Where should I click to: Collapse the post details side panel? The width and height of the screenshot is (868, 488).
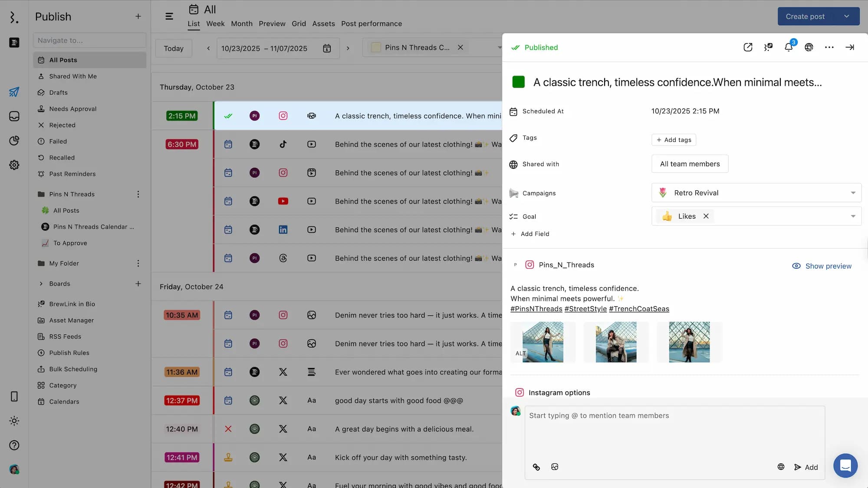click(849, 47)
